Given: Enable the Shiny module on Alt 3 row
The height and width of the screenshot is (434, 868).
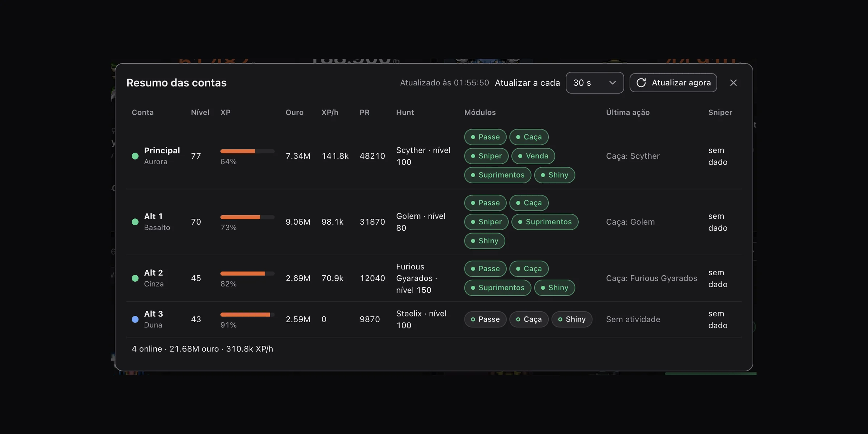Looking at the screenshot, I should coord(572,319).
